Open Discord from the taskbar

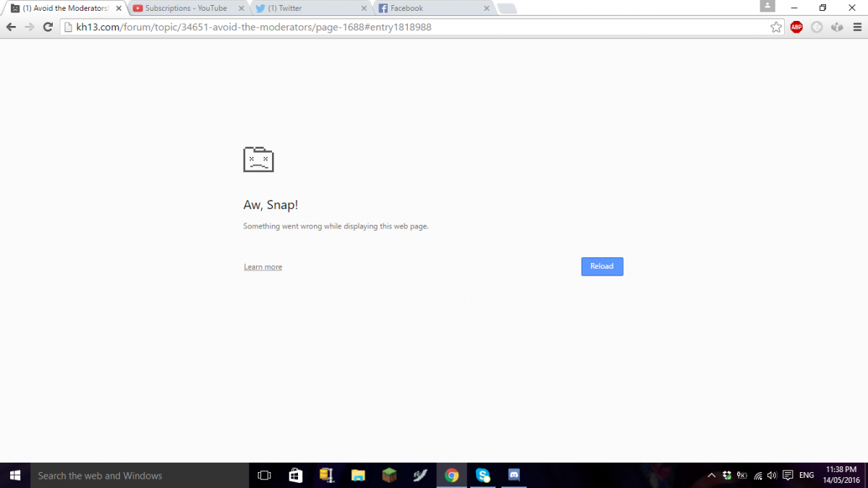(x=514, y=476)
